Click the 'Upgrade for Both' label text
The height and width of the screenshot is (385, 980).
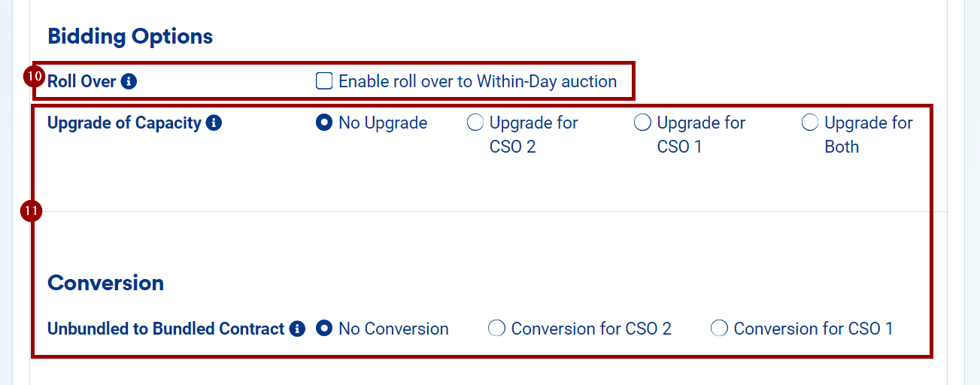(x=868, y=134)
